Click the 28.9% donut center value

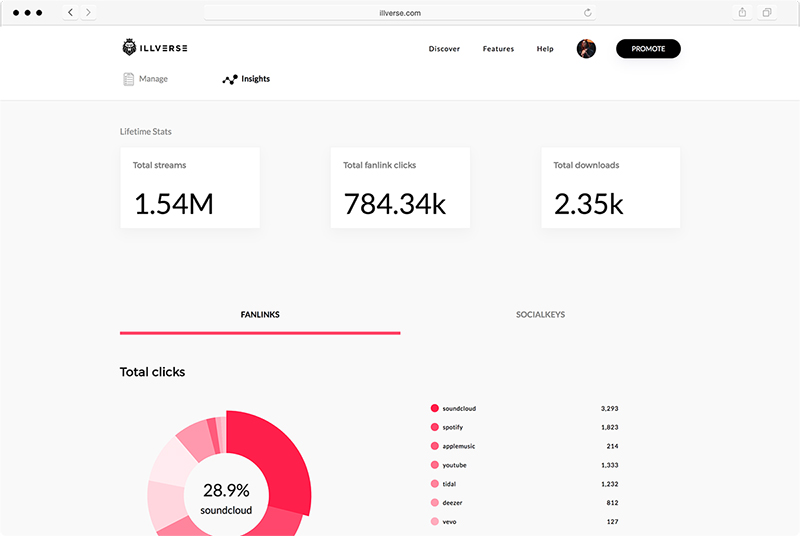[x=226, y=490]
